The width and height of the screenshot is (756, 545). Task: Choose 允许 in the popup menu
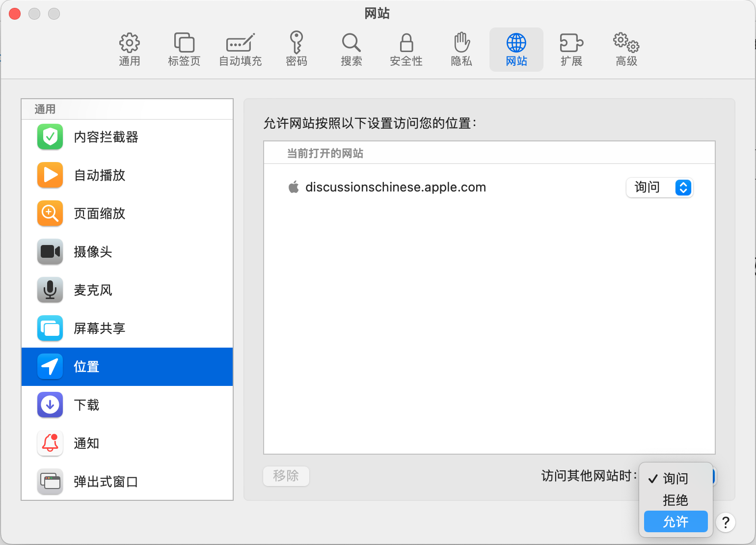(675, 521)
